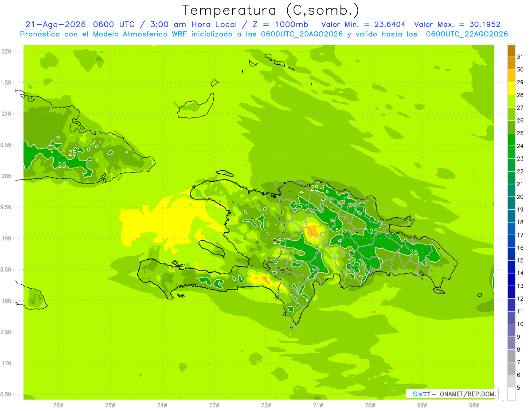This screenshot has width=532, height=411.
Task: Click purple legend band between 9 and 10
Action: coord(511,331)
